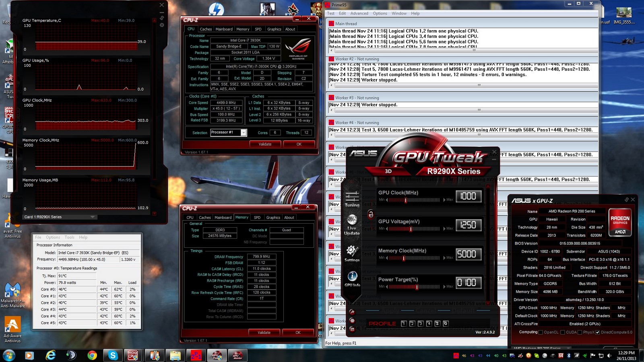644x362 pixels.
Task: Click the Memory Clock 5000 value field
Action: 469,254
